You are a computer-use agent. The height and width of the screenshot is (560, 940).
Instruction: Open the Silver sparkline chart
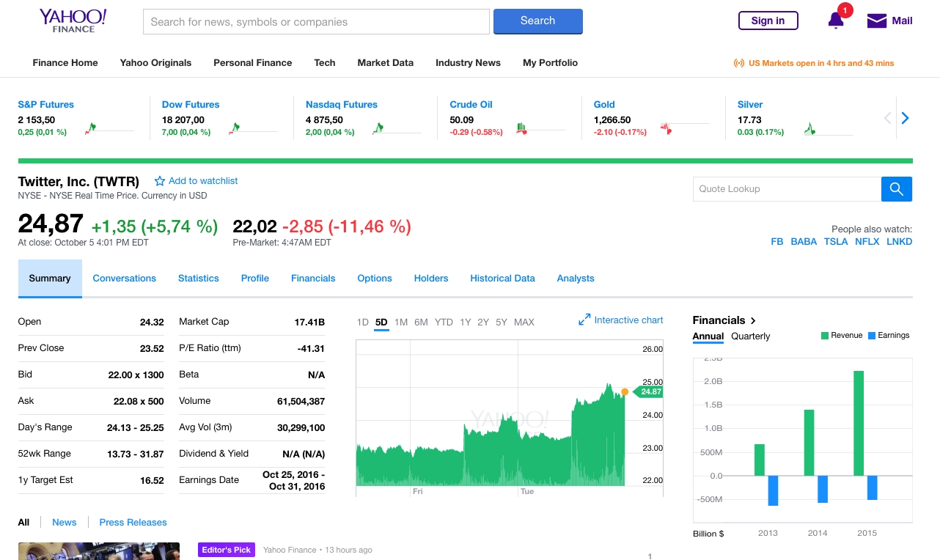(829, 128)
